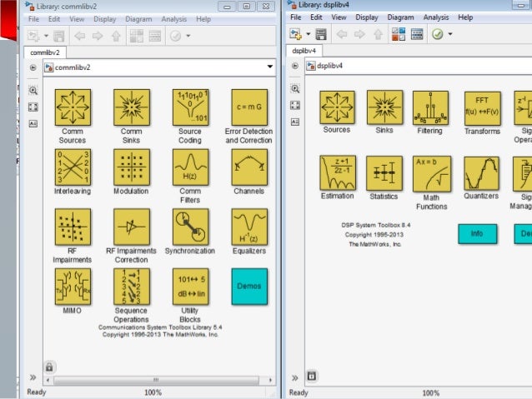Image resolution: width=532 pixels, height=399 pixels.
Task: Click Fit to View in dsplibv4 palette
Action: coord(295,105)
